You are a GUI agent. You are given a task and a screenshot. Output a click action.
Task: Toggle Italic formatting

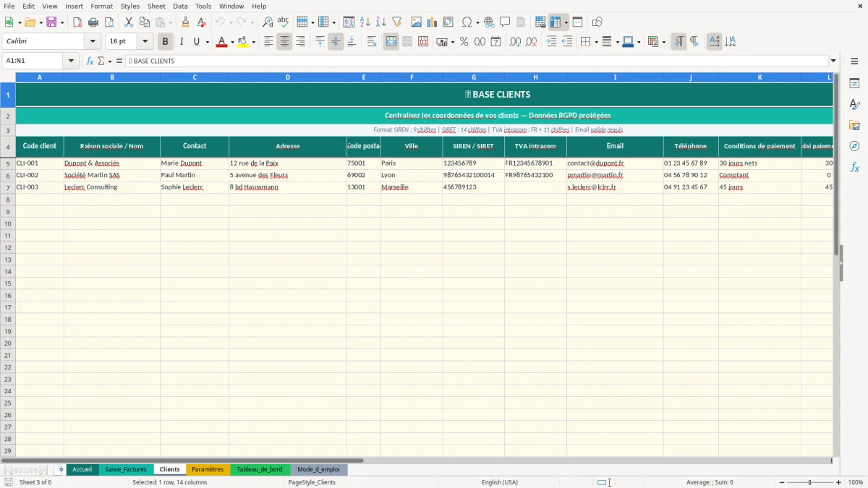pyautogui.click(x=182, y=42)
